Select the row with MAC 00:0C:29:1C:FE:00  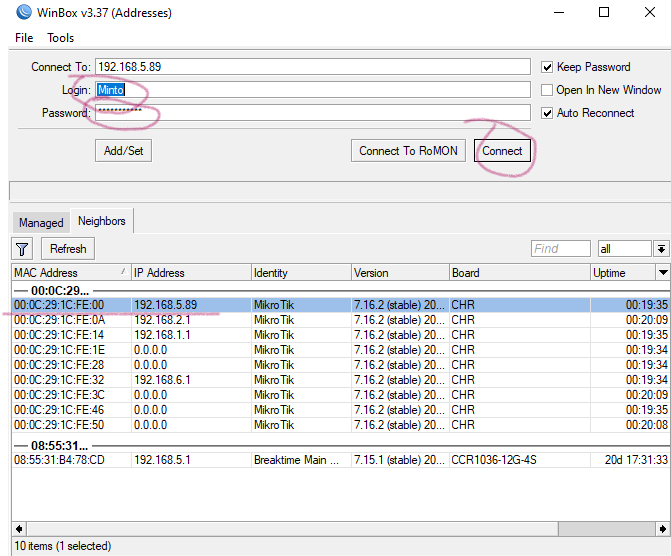click(x=340, y=305)
